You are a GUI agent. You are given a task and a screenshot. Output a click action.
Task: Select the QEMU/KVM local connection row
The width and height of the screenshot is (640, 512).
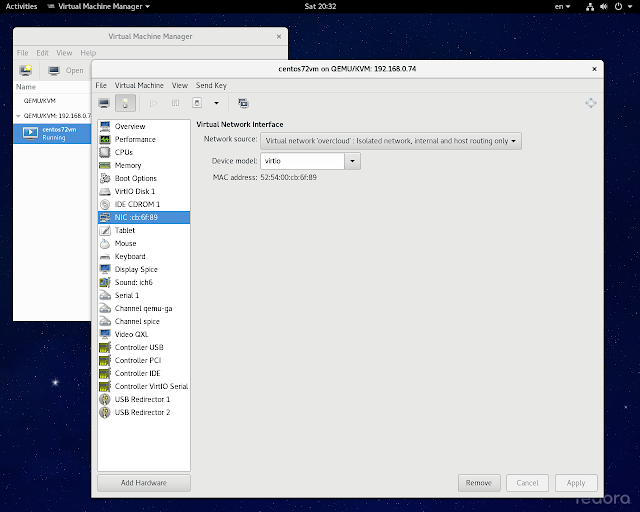point(52,101)
